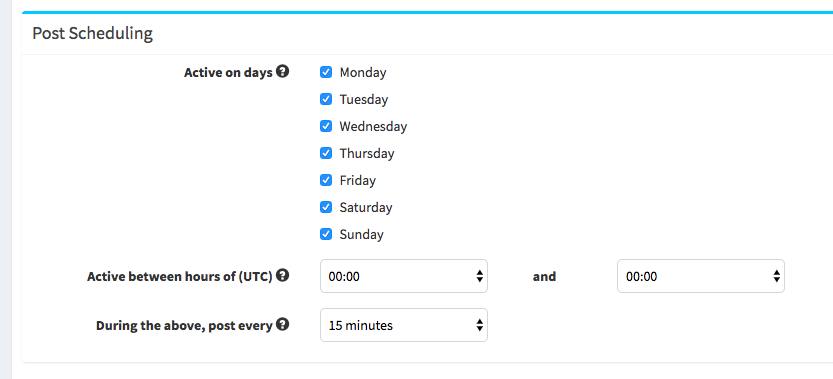Viewport: 833px width, 379px height.
Task: Click the 'During the above, post every' label
Action: pyautogui.click(x=184, y=325)
